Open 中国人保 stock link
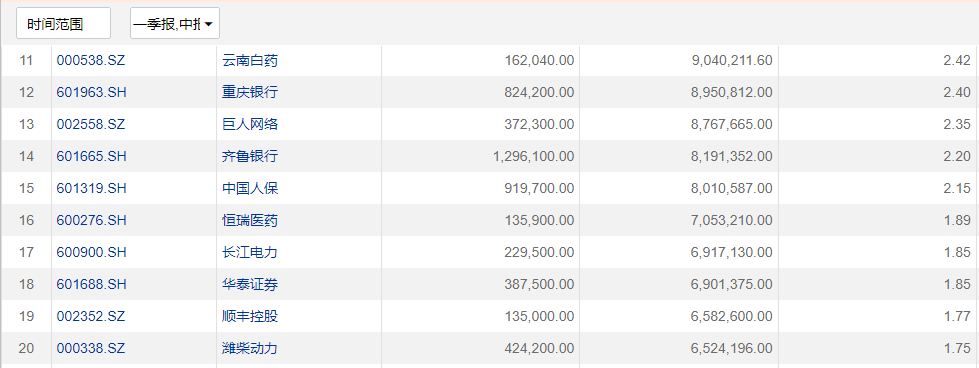This screenshot has width=979, height=368. pos(250,188)
